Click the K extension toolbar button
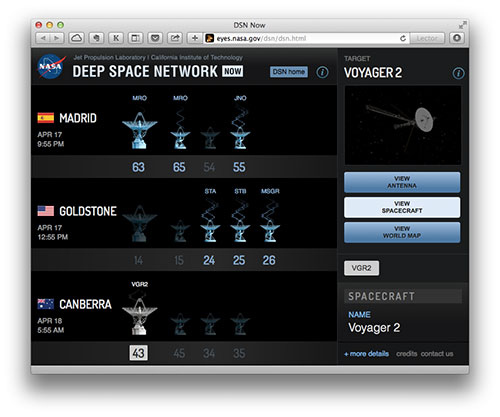This screenshot has width=500, height=417. 116,38
